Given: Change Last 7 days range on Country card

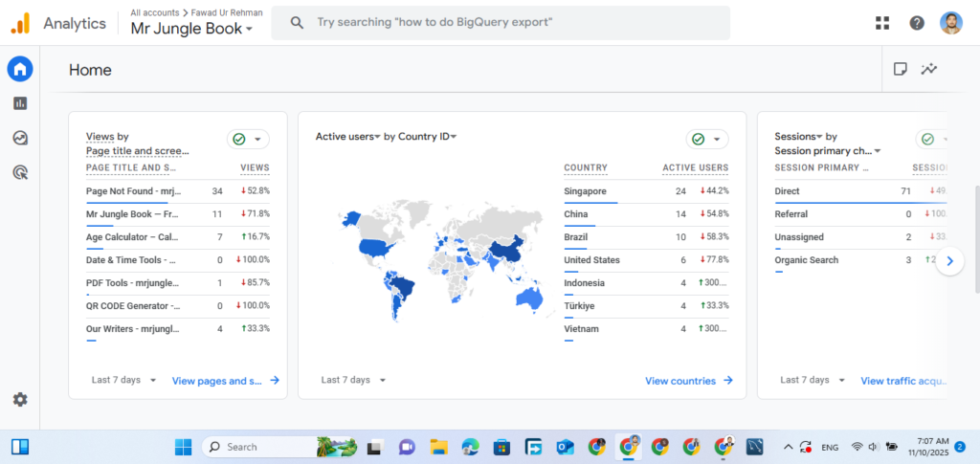Looking at the screenshot, I should (353, 380).
